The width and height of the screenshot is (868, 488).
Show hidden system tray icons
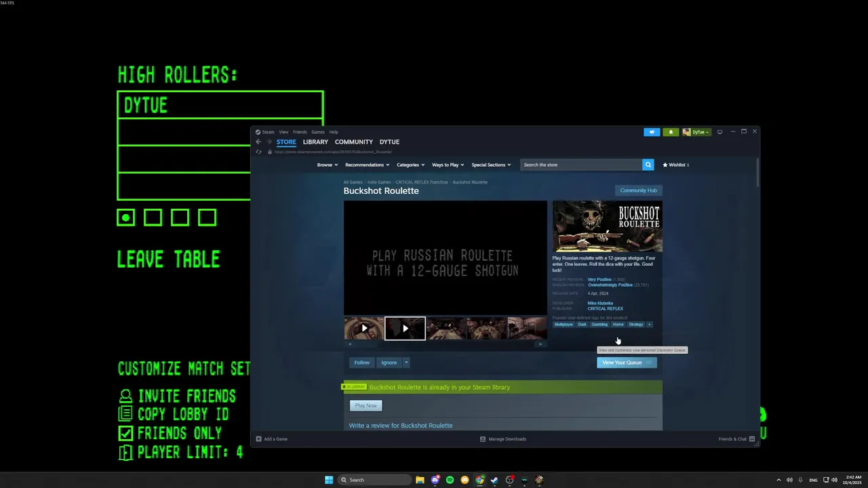[778, 480]
